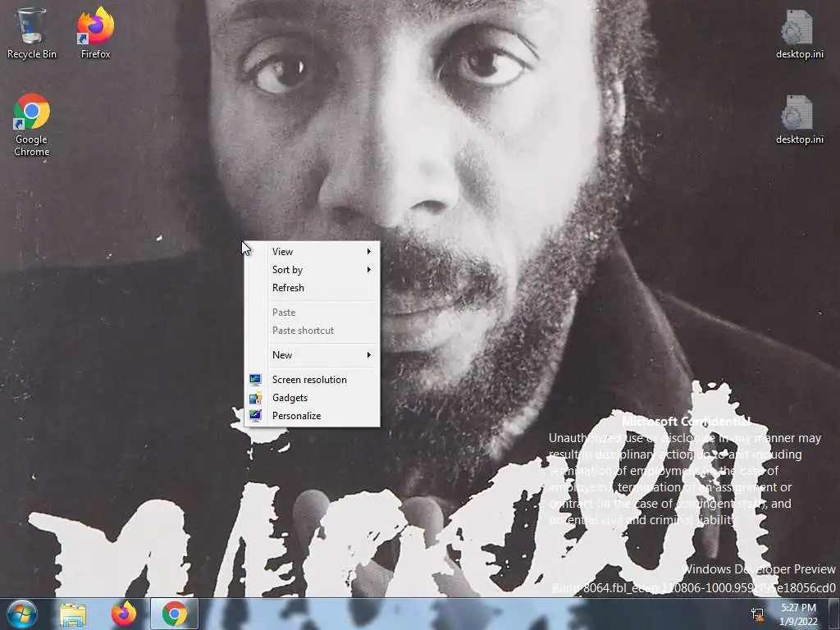This screenshot has width=840, height=630.
Task: Open the Windows Start orb
Action: (x=22, y=614)
